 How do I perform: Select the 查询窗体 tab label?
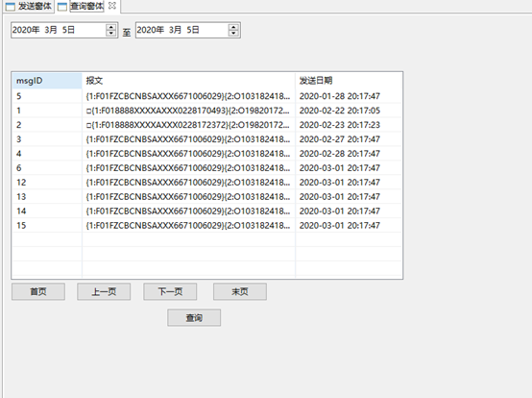coord(86,6)
